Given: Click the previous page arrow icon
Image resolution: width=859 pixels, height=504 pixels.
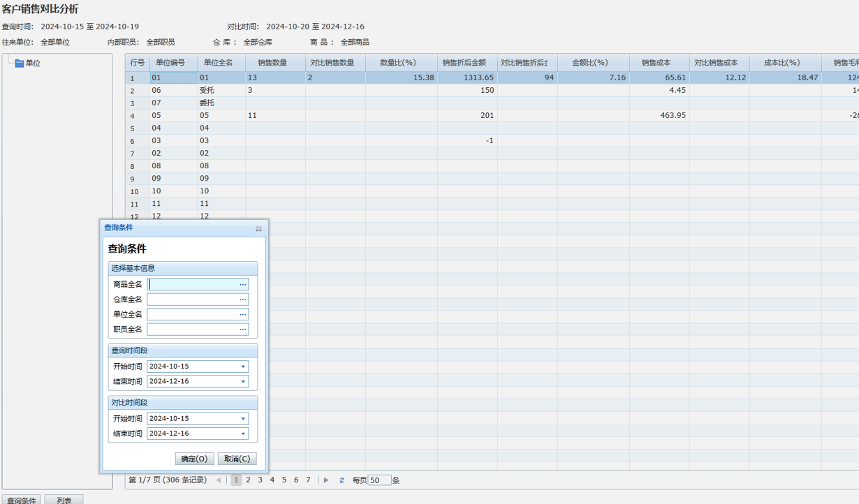Looking at the screenshot, I should [219, 480].
